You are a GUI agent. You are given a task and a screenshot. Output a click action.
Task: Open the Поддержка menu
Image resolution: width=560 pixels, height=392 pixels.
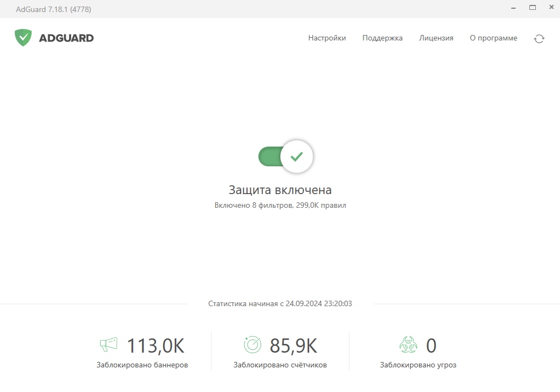pyautogui.click(x=383, y=38)
